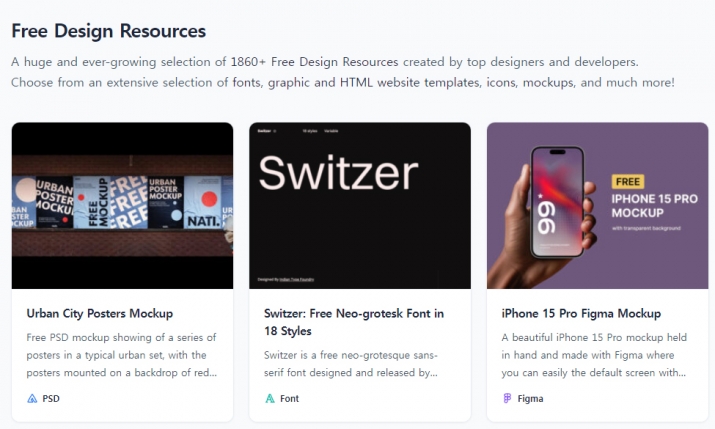This screenshot has height=429, width=715.
Task: Click the description starting 'Switzer is a free neo-grotesque'
Action: pos(351,364)
